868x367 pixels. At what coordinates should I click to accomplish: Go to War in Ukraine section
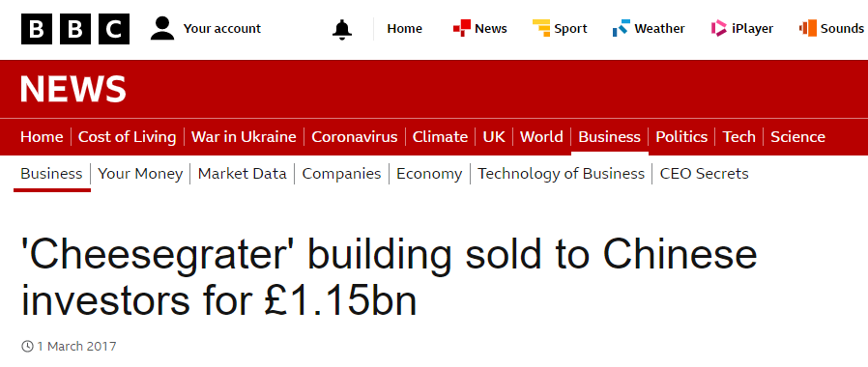pyautogui.click(x=244, y=137)
